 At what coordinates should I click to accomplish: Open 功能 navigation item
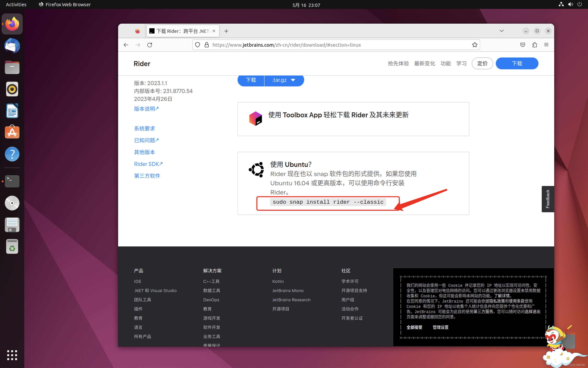(x=446, y=64)
